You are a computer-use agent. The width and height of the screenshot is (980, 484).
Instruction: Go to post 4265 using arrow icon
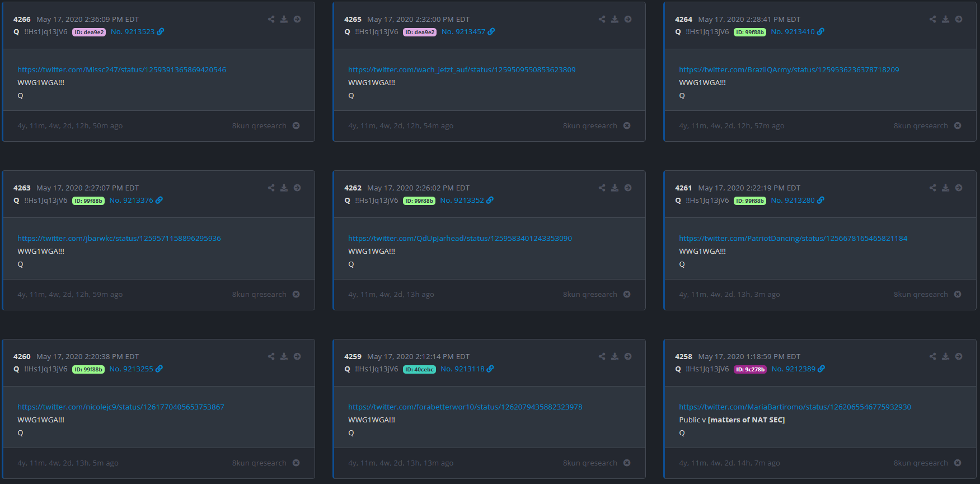[x=628, y=19]
